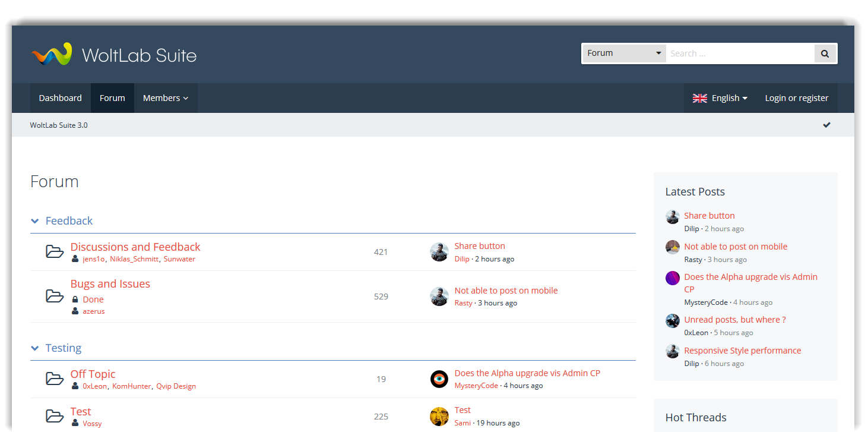This screenshot has width=868, height=432.
Task: Click Sami's avatar in Test row
Action: click(439, 417)
